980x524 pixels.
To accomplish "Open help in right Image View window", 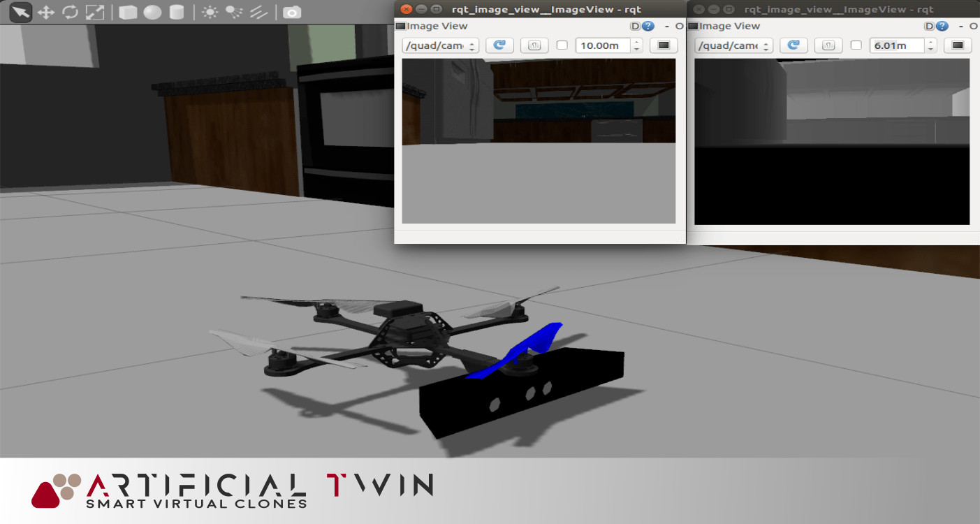I will [x=942, y=26].
